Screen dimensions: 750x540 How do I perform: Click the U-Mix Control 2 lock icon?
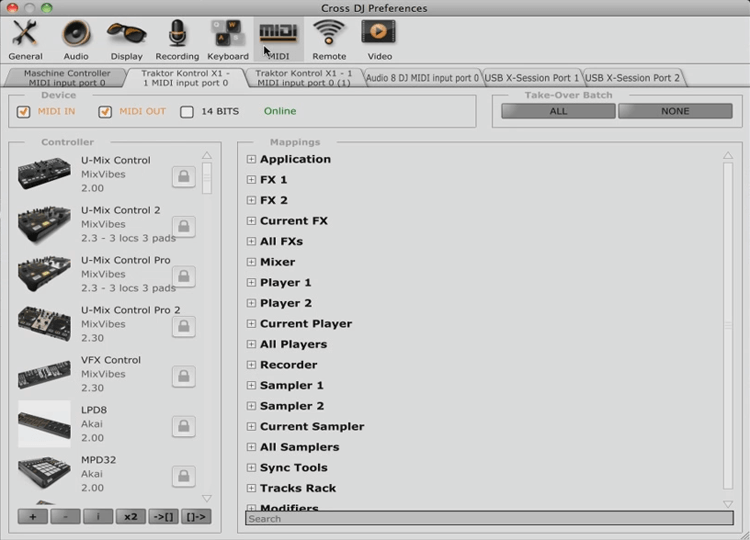pos(184,226)
